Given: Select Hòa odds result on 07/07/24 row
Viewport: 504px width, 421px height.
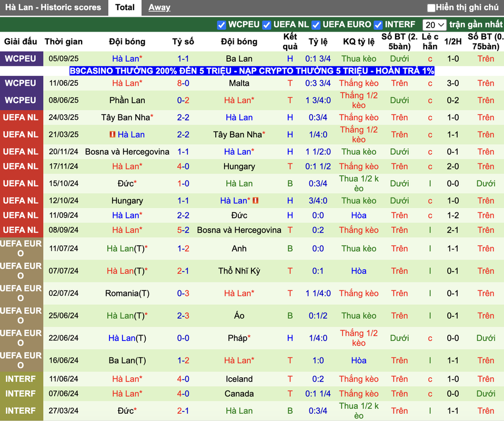Looking at the screenshot, I should click(359, 271).
